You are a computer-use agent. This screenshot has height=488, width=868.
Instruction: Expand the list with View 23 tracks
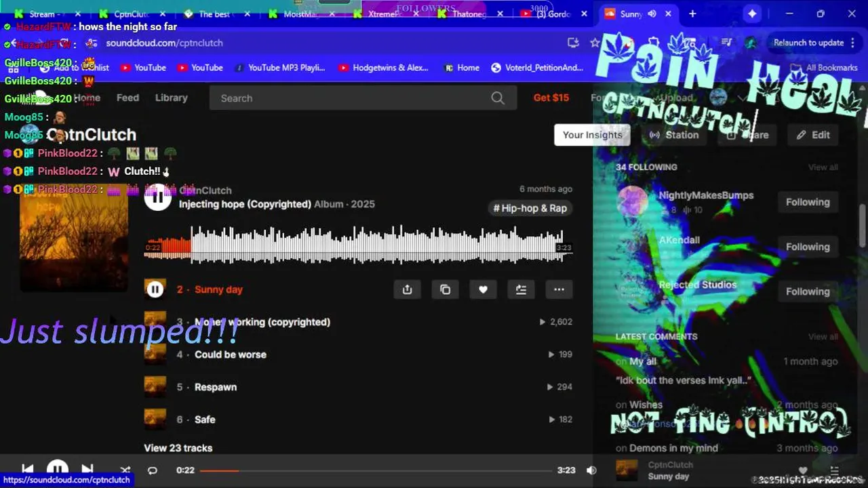178,448
